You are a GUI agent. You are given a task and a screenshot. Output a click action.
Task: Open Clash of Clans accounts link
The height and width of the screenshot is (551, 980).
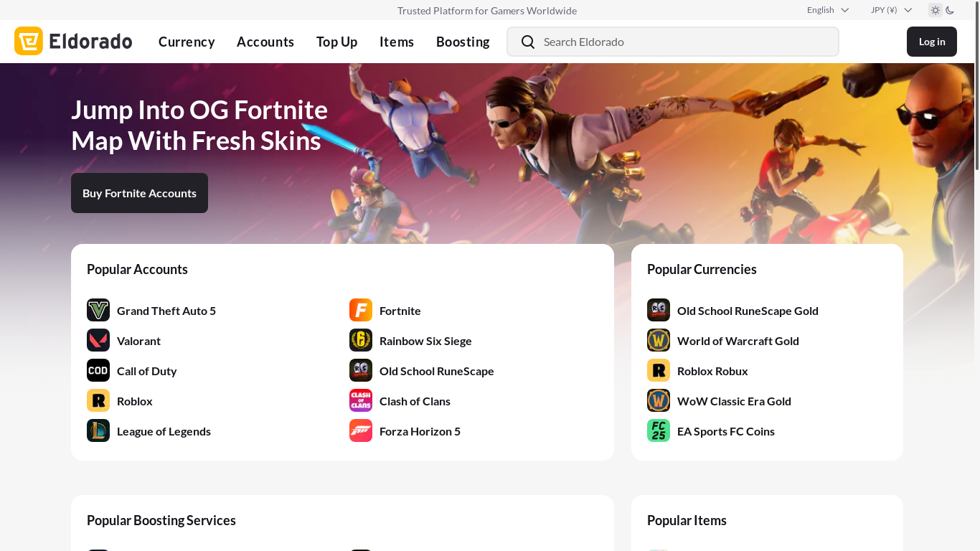[415, 401]
